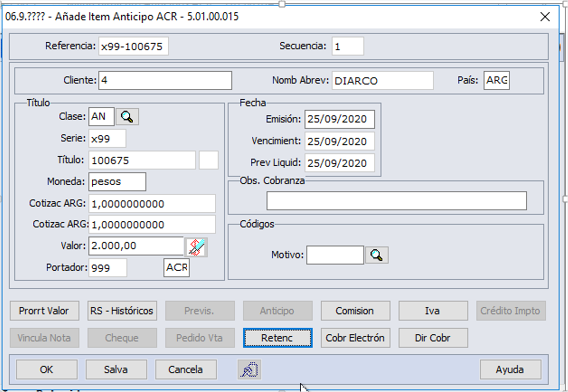This screenshot has height=392, width=568.
Task: Focus the first Cotizac ARG field
Action: pyautogui.click(x=152, y=204)
